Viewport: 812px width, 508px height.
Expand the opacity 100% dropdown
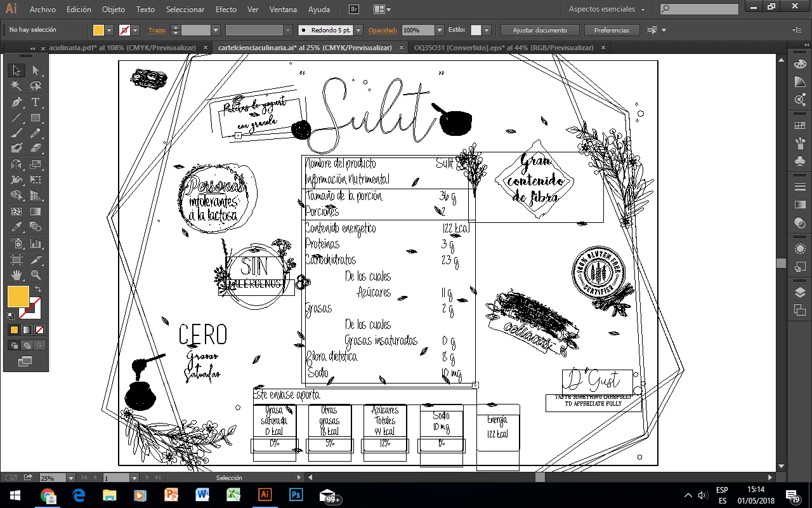point(440,30)
